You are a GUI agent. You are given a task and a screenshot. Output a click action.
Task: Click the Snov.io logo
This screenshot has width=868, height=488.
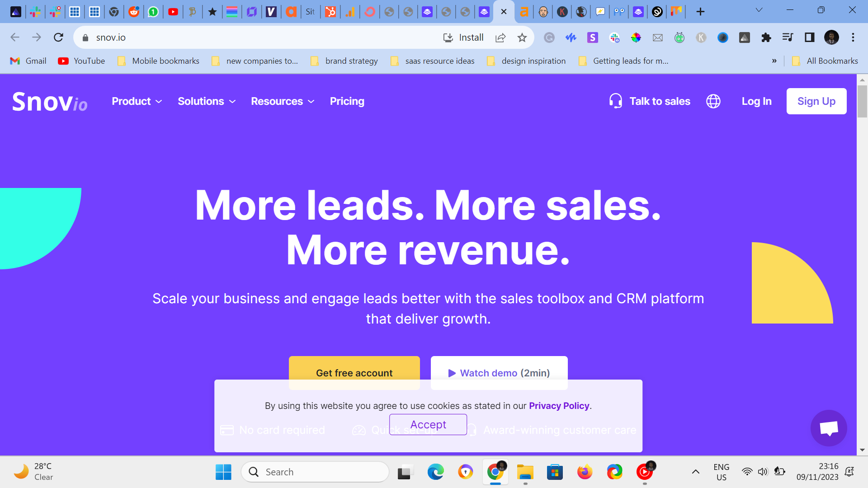click(x=50, y=102)
